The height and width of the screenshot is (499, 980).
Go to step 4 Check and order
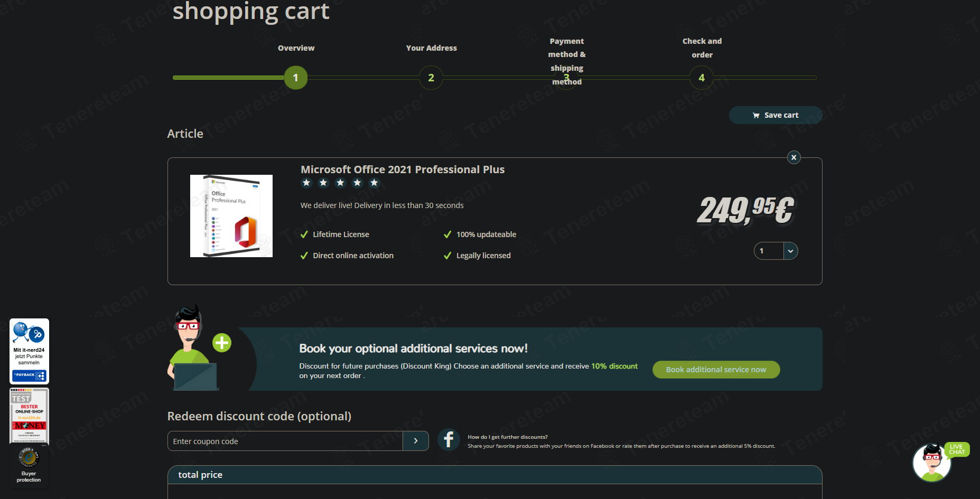[702, 78]
